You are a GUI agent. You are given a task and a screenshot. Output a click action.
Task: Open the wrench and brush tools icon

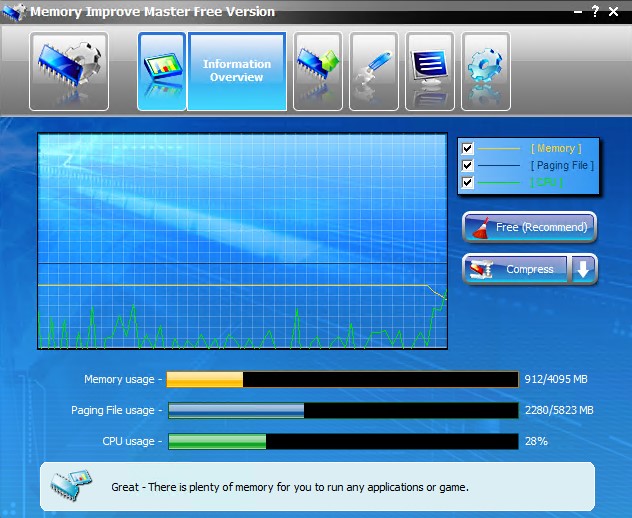[374, 71]
